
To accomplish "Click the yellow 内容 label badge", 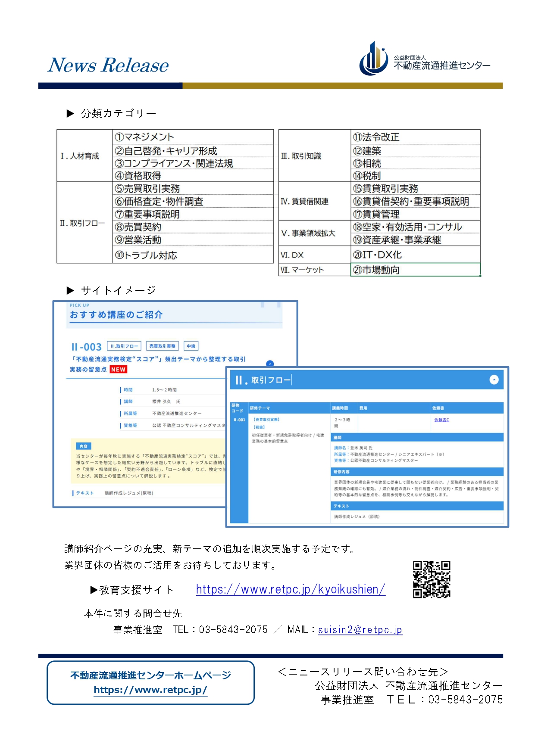I will [x=84, y=446].
